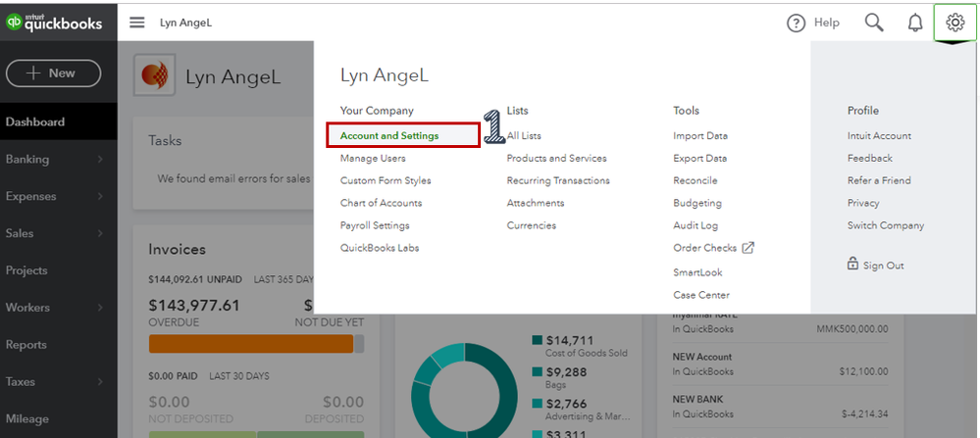Screen dimensions: 980x438
Task: Open SmartLook tool
Action: point(697,272)
